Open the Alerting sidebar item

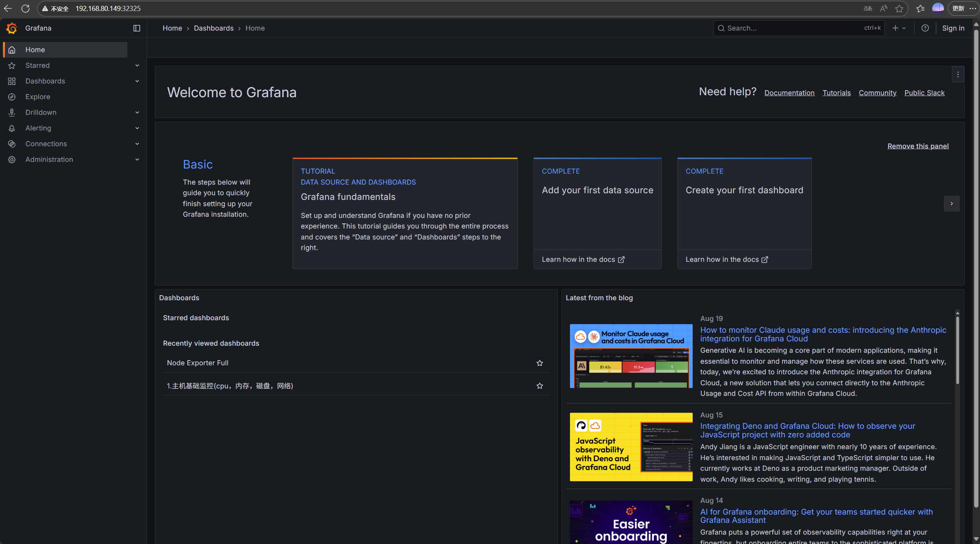point(38,128)
